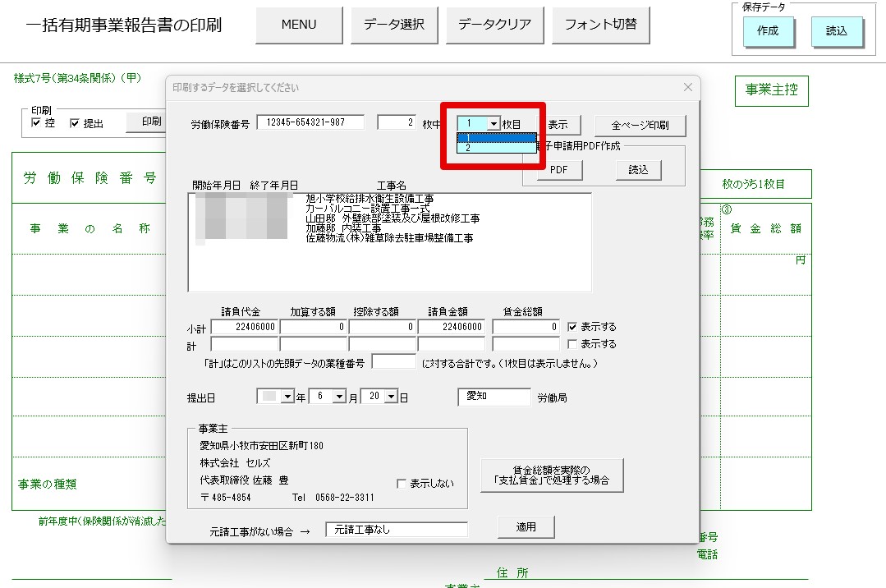Open the 枚目 page number dropdown arrow

coord(493,123)
